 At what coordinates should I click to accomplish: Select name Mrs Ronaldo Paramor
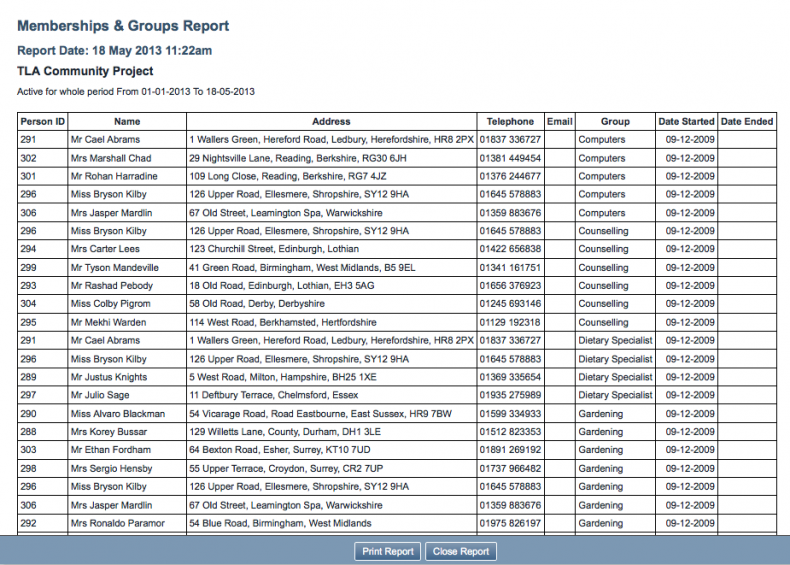tap(117, 523)
